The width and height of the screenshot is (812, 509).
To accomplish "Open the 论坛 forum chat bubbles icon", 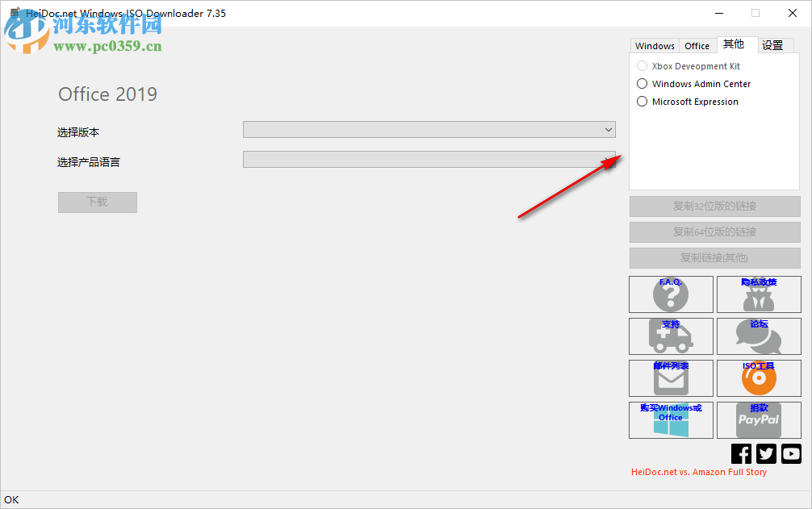I will [759, 336].
